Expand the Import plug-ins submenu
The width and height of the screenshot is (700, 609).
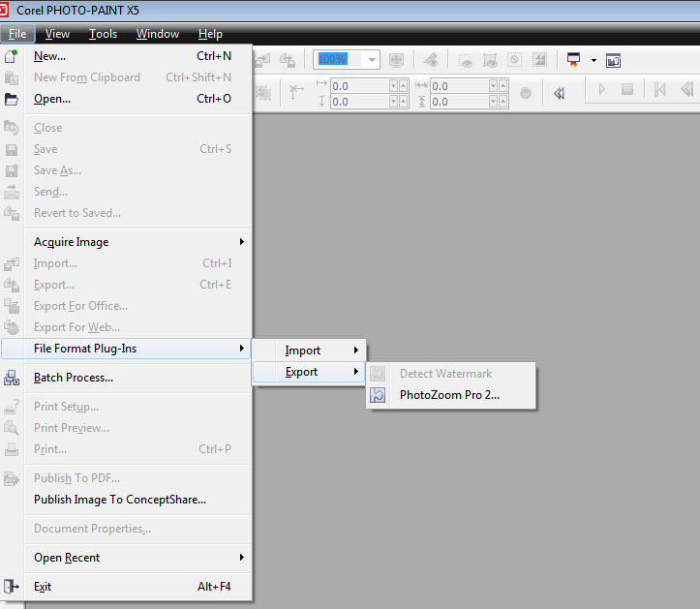click(x=355, y=350)
